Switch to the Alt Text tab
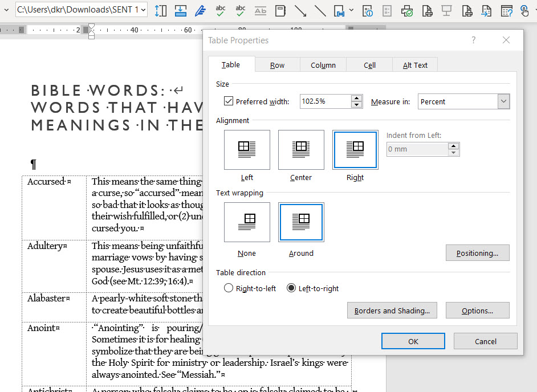Image resolution: width=537 pixels, height=392 pixels. [x=415, y=65]
